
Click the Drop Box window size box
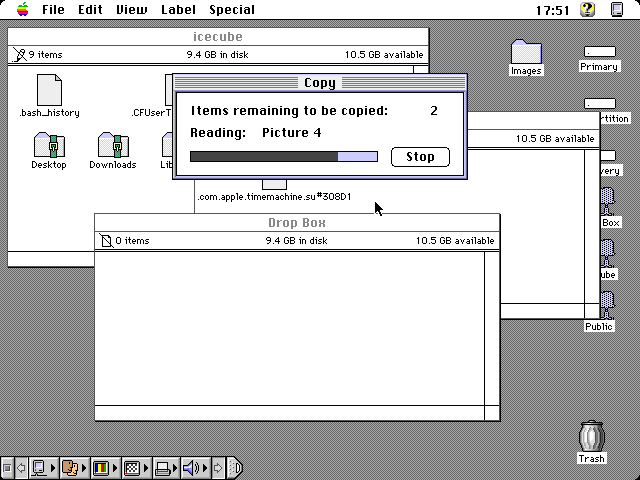pos(492,413)
